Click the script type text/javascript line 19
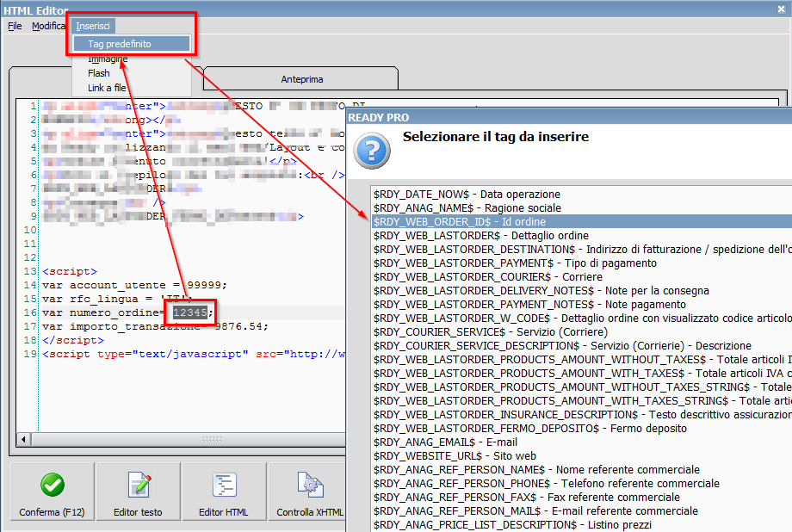Screen dimensions: 792x532 tap(194, 354)
